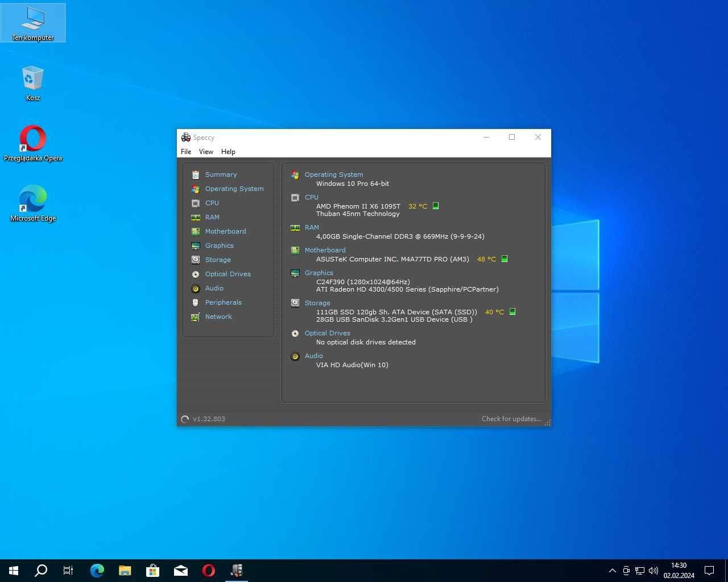Select VIA HD Audio(Win 10) text

click(352, 365)
